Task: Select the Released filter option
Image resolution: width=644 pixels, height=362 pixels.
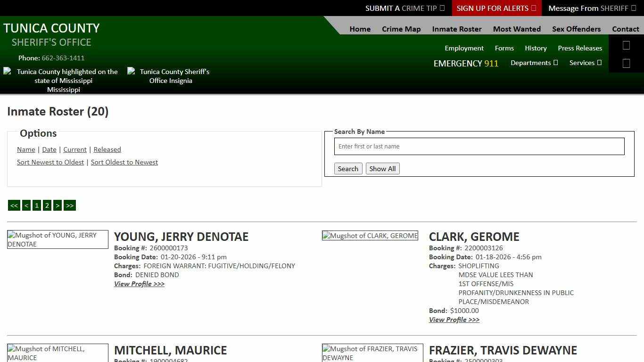Action: coord(107,149)
